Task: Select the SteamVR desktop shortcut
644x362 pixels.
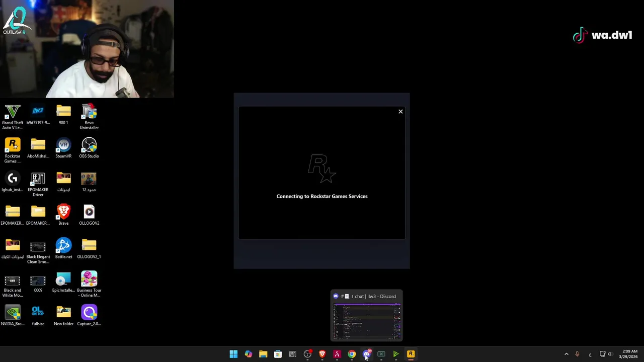Action: pos(63,148)
